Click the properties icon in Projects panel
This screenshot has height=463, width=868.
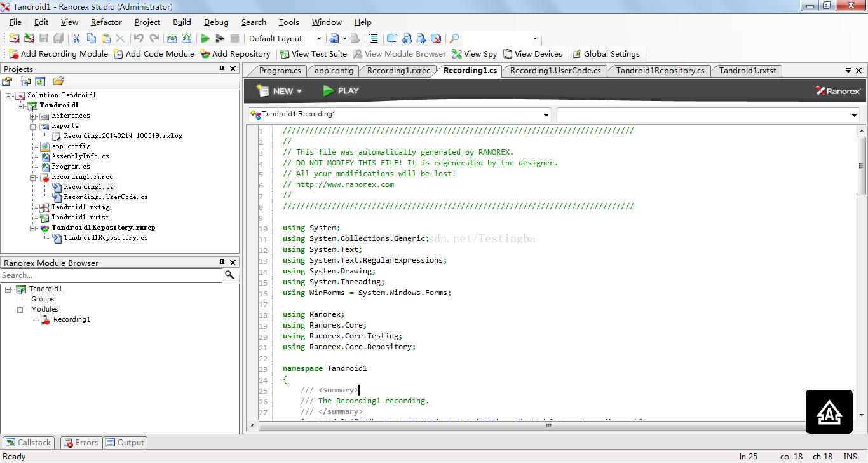pyautogui.click(x=7, y=81)
